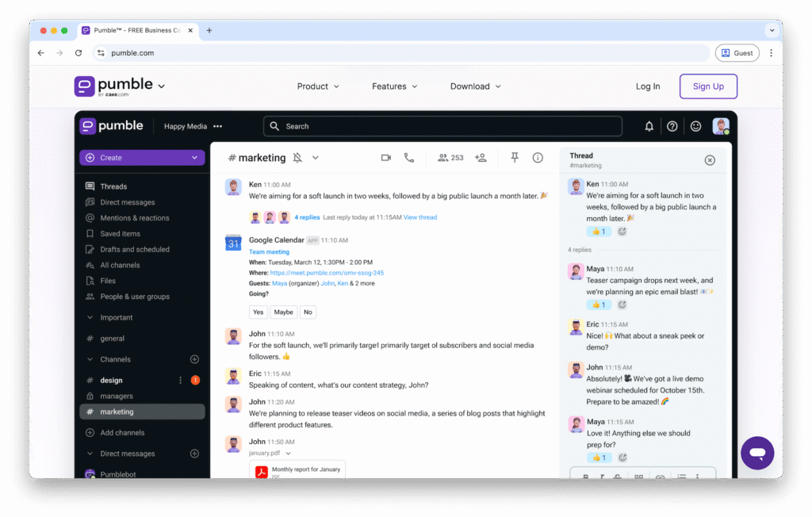Click the Search input field
Image resolution: width=812 pixels, height=517 pixels.
point(442,126)
